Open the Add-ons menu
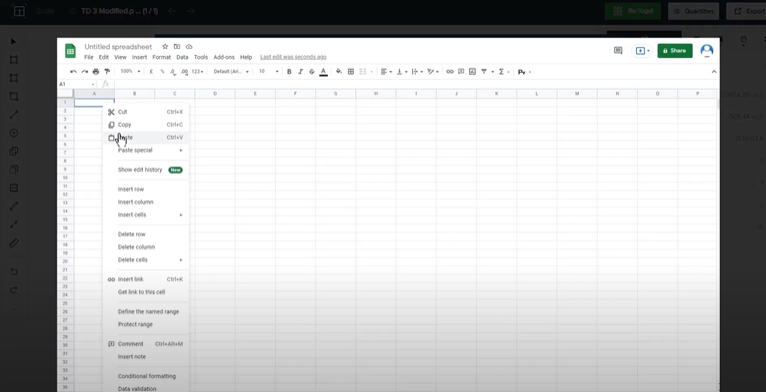This screenshot has height=392, width=766. pos(224,57)
